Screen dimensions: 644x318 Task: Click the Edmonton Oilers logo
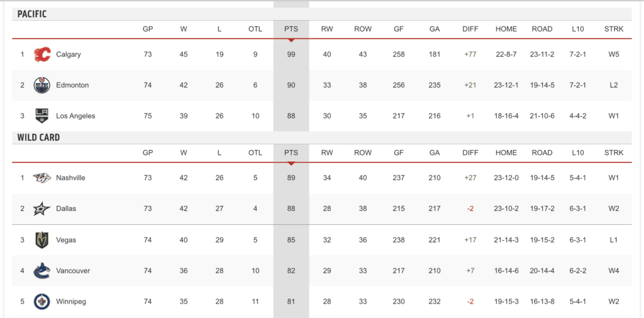pos(42,85)
